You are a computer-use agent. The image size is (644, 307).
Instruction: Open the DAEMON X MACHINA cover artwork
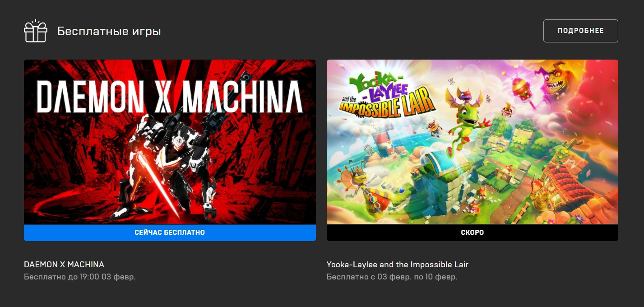[x=170, y=142]
